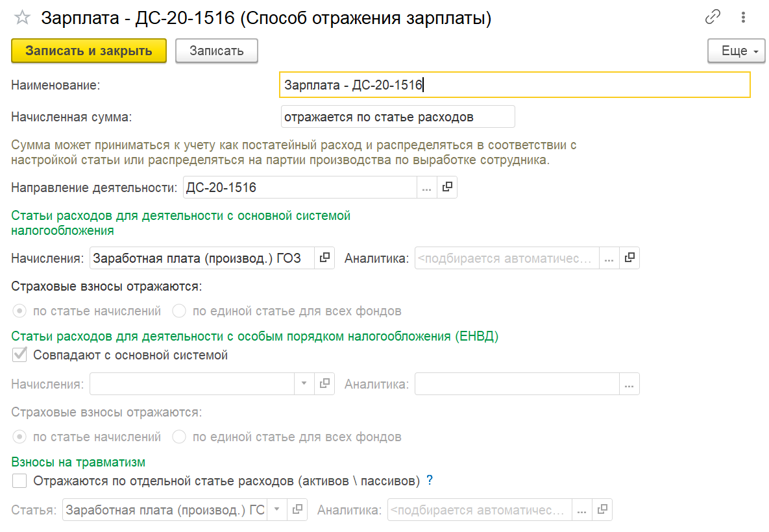Expand ЕНВД Начисления dropdown arrow

(x=304, y=384)
